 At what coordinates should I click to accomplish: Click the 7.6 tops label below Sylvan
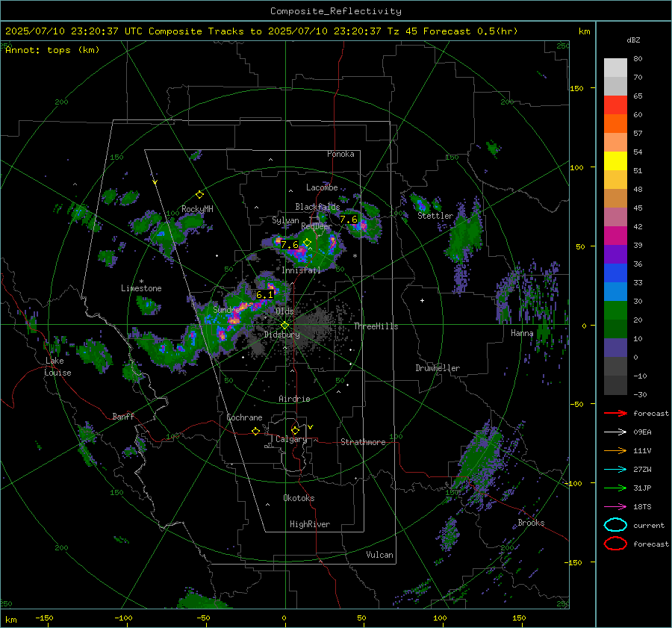point(290,245)
